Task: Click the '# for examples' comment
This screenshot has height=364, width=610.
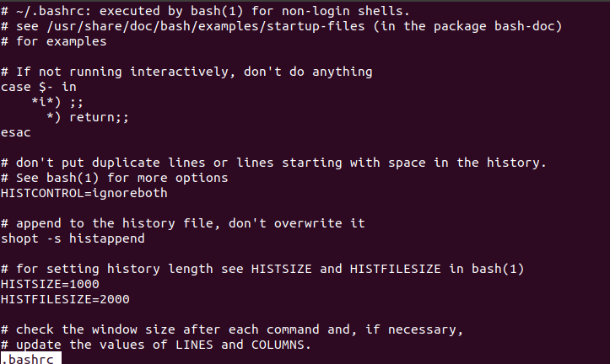Action: 54,41
